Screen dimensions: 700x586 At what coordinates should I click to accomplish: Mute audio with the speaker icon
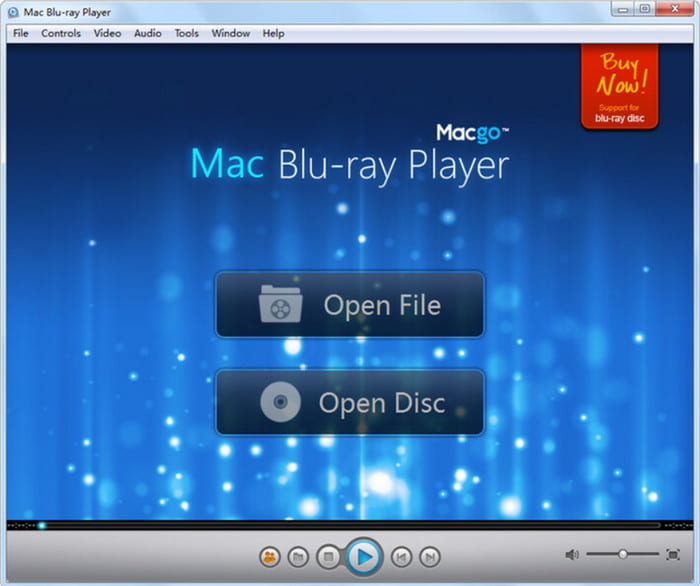pyautogui.click(x=572, y=554)
